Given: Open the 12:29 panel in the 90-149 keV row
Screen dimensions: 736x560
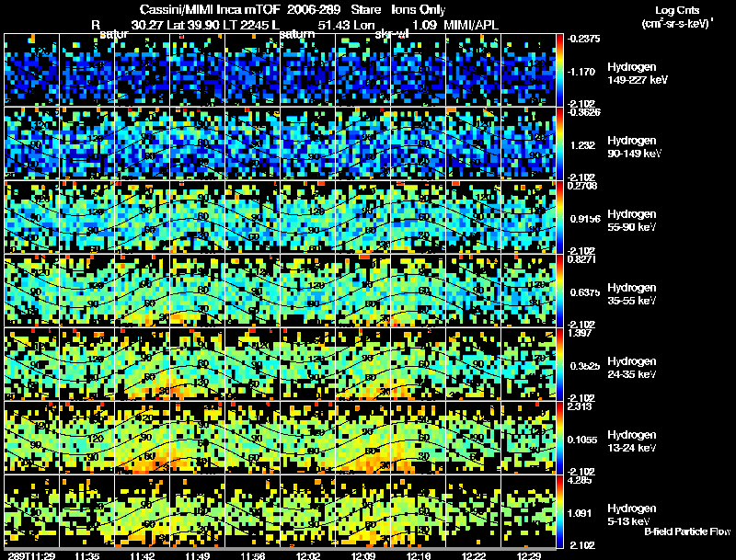Looking at the screenshot, I should pyautogui.click(x=529, y=143).
